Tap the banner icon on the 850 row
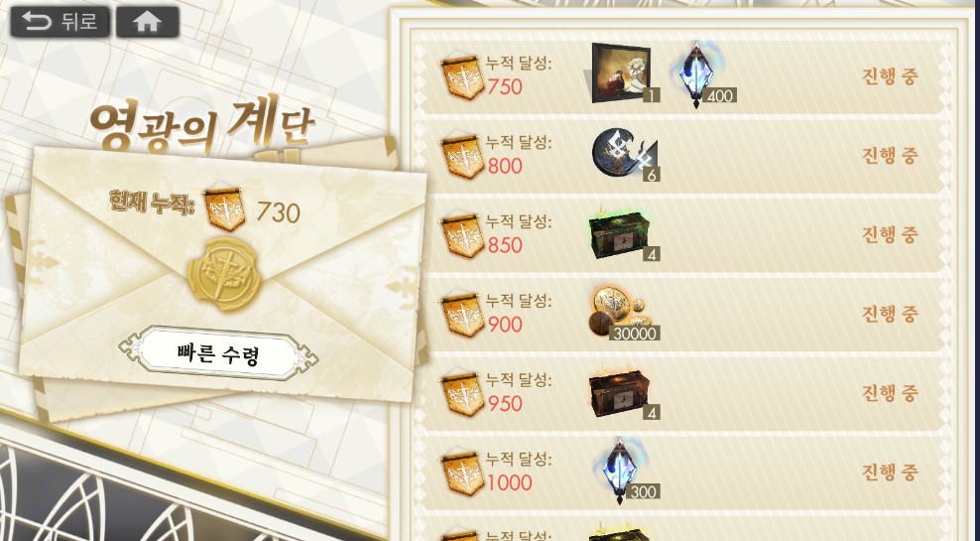This screenshot has height=541, width=980. point(462,236)
